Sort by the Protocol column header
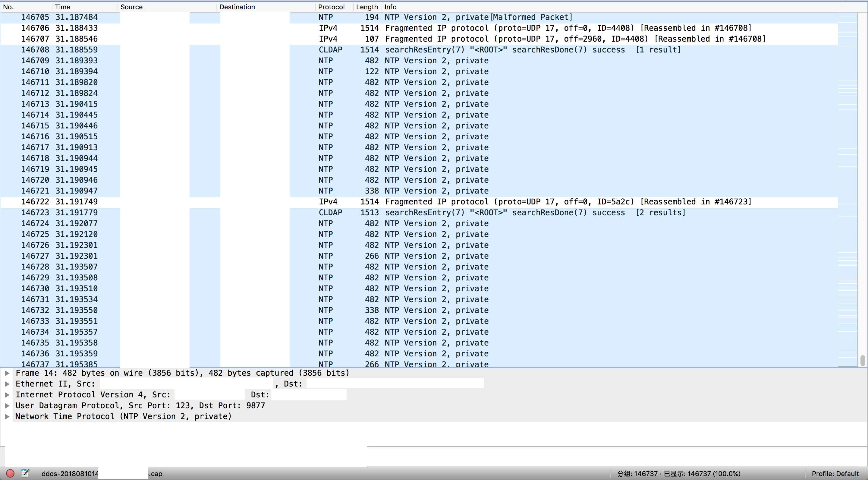 point(334,7)
